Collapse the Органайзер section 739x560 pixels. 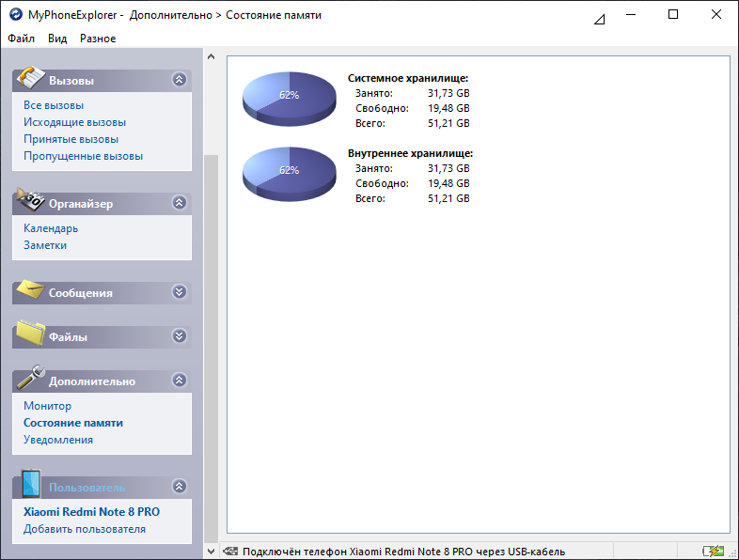tap(179, 203)
